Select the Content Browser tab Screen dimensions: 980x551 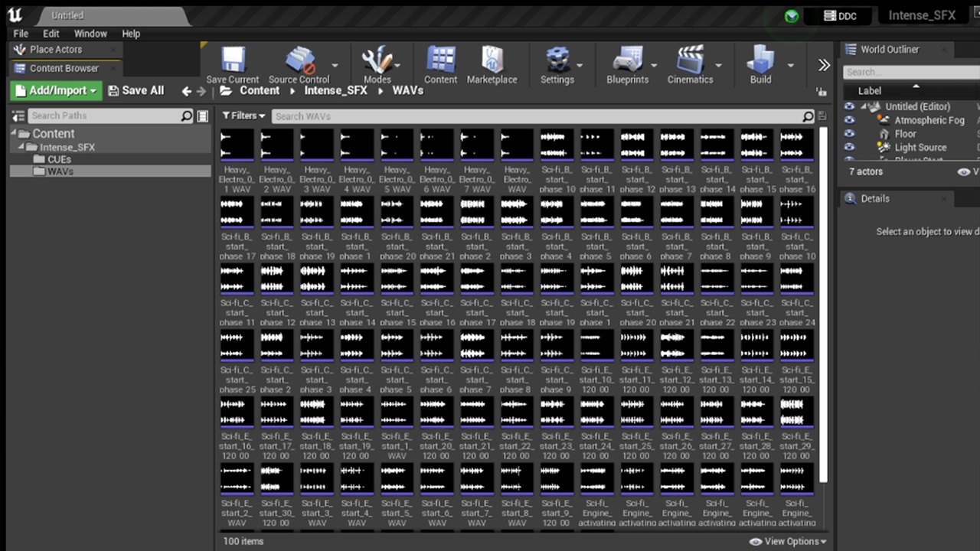65,68
